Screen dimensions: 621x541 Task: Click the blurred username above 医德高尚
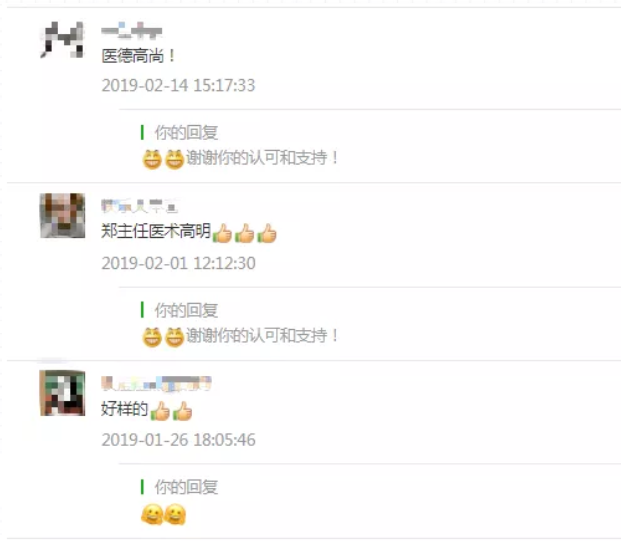[x=132, y=30]
